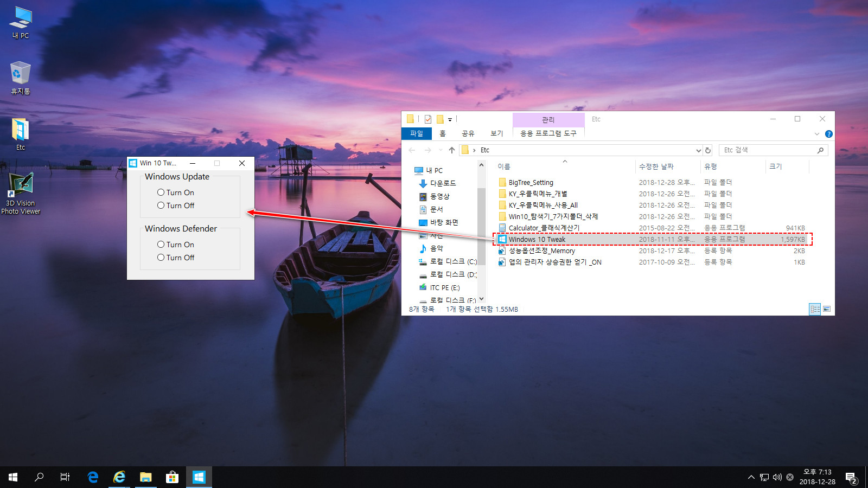Expand the ribbon chevron in Explorer
The width and height of the screenshot is (868, 488).
coord(817,134)
